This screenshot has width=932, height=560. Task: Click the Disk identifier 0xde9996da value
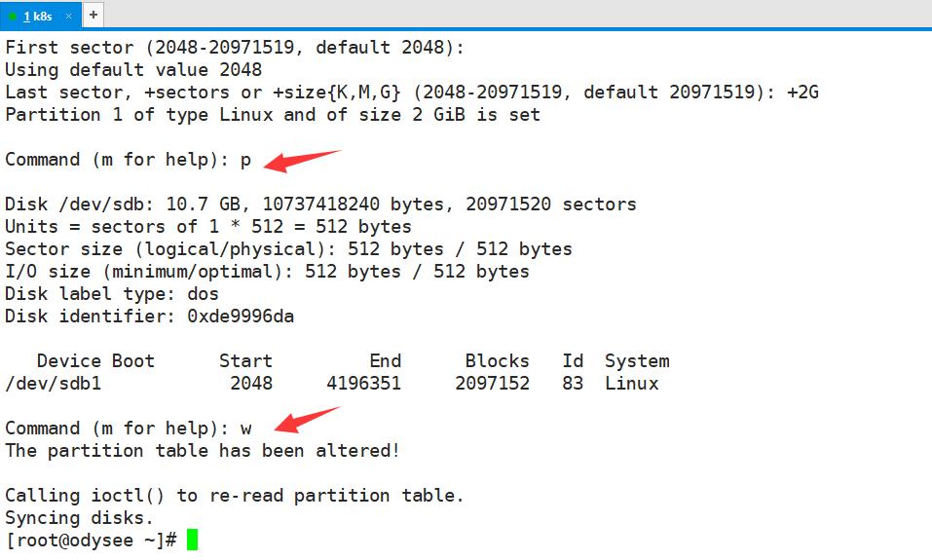241,317
